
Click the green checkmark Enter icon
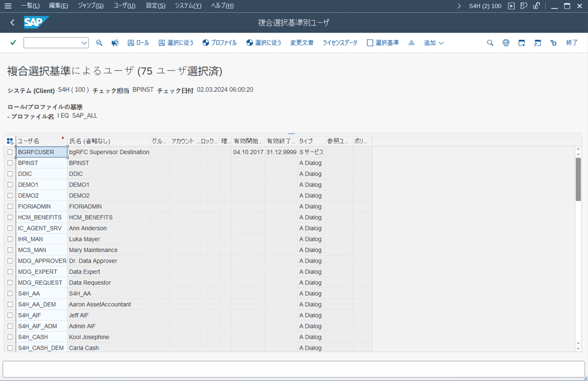[x=12, y=43]
